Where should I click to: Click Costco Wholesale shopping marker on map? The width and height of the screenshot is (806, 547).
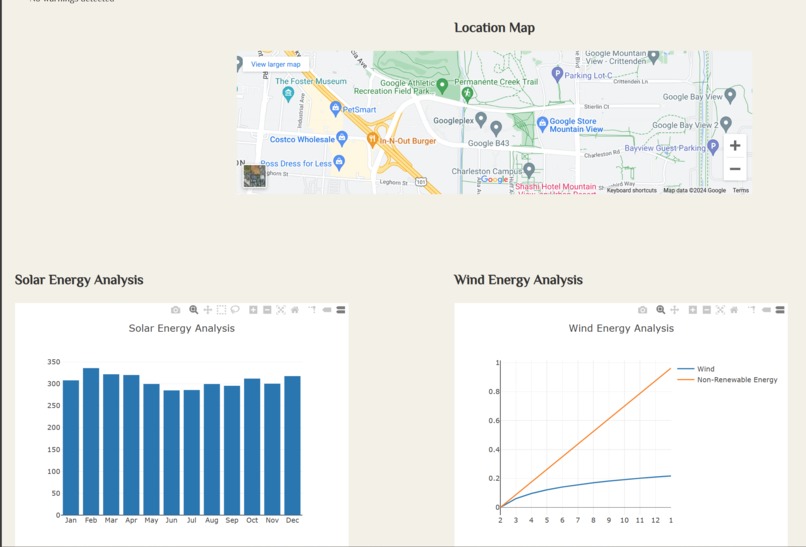tap(342, 138)
